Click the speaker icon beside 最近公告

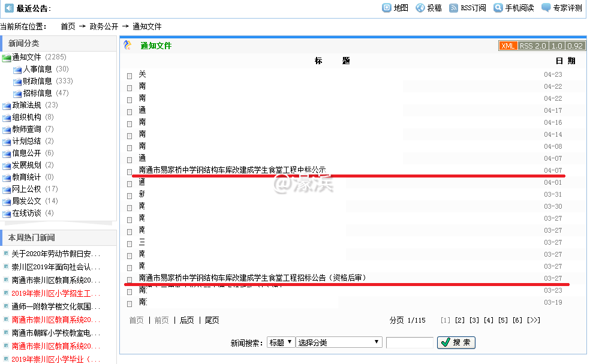9,8
